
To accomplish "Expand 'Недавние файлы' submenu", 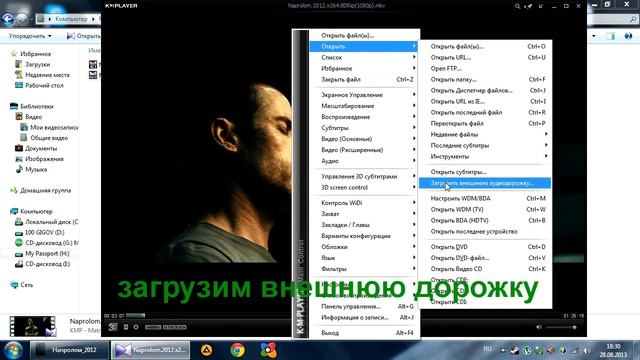I will pos(485,134).
